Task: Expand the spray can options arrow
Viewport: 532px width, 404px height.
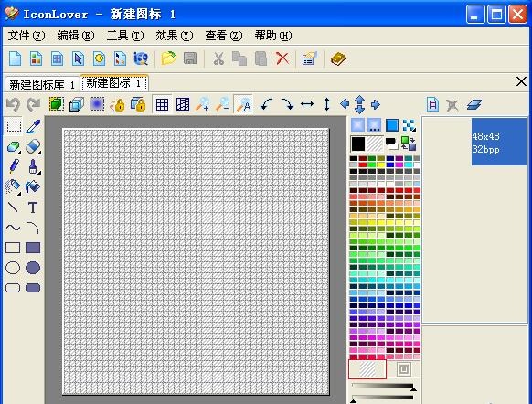Action: point(19,194)
